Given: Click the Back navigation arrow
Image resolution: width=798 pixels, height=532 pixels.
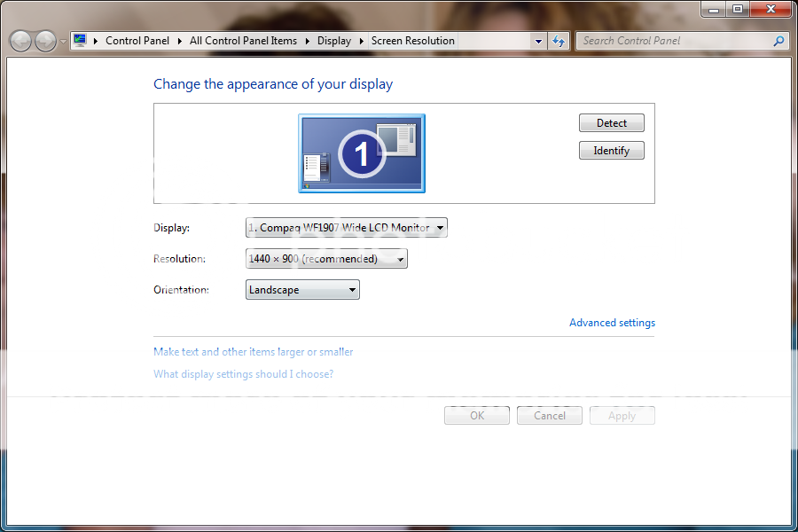Looking at the screenshot, I should tap(21, 41).
